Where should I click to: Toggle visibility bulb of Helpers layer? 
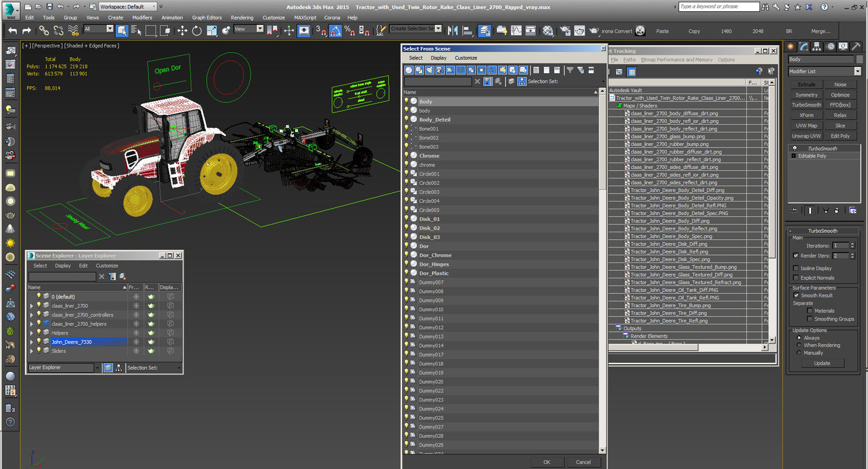39,333
